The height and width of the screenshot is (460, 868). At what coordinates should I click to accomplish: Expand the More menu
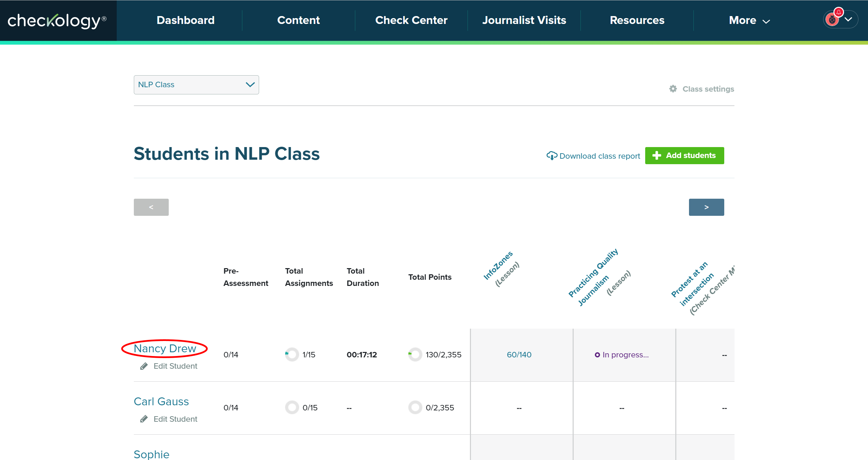coord(749,21)
